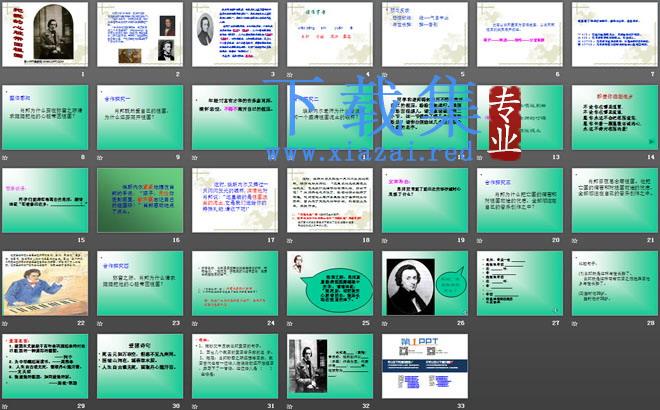Select slide 28 thumbnail
Image resolution: width=660 pixels, height=410 pixels.
click(615, 283)
